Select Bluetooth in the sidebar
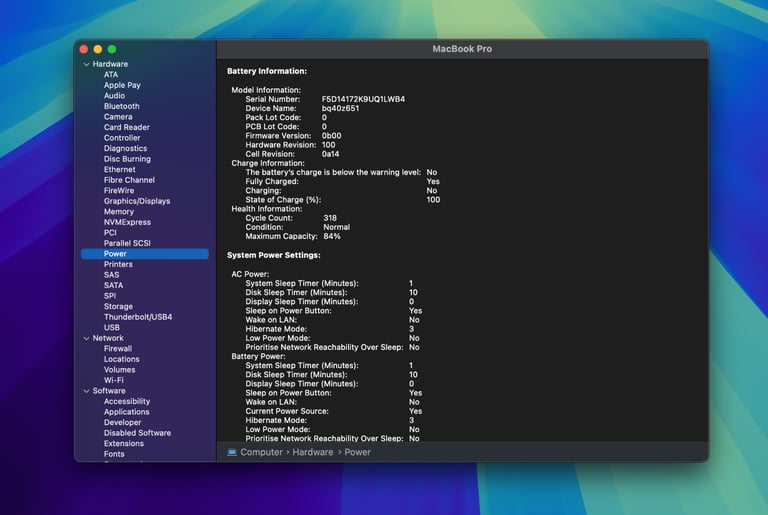The height and width of the screenshot is (515, 768). tap(121, 106)
